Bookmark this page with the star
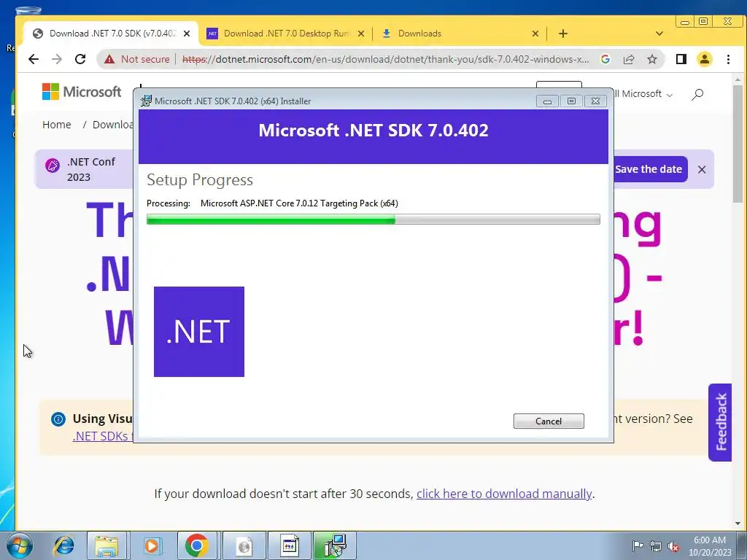The height and width of the screenshot is (560, 747). click(652, 59)
